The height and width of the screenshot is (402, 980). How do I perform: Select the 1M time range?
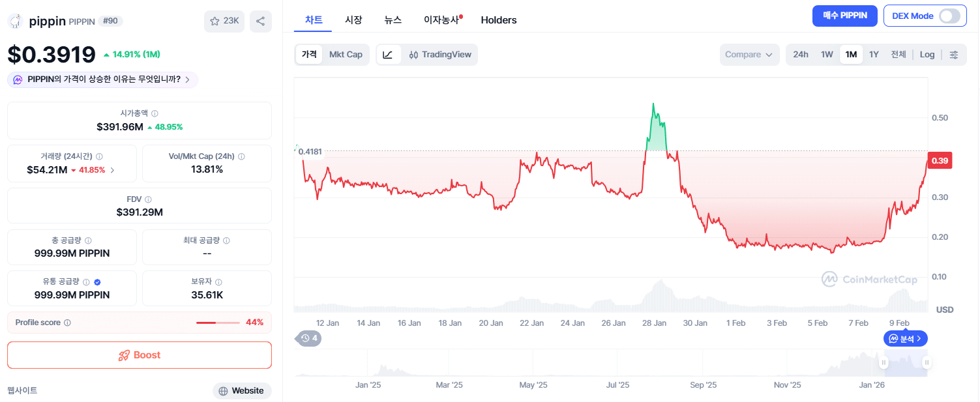point(851,55)
